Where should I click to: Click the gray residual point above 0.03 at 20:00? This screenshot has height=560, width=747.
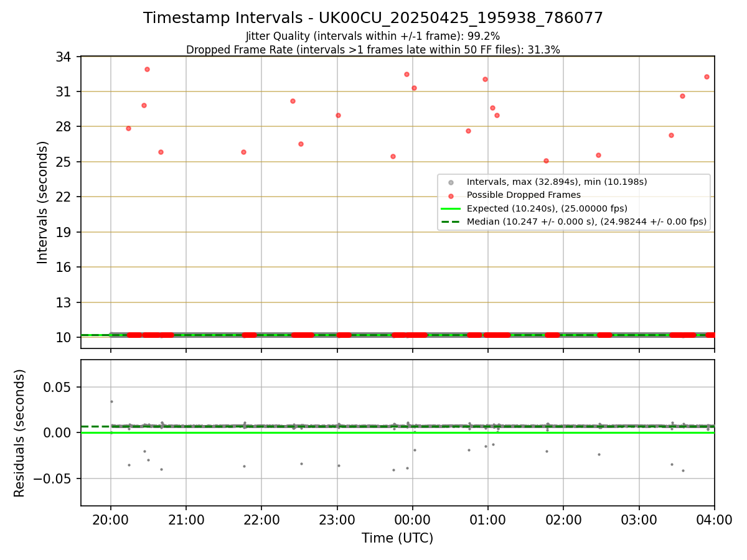pyautogui.click(x=111, y=401)
